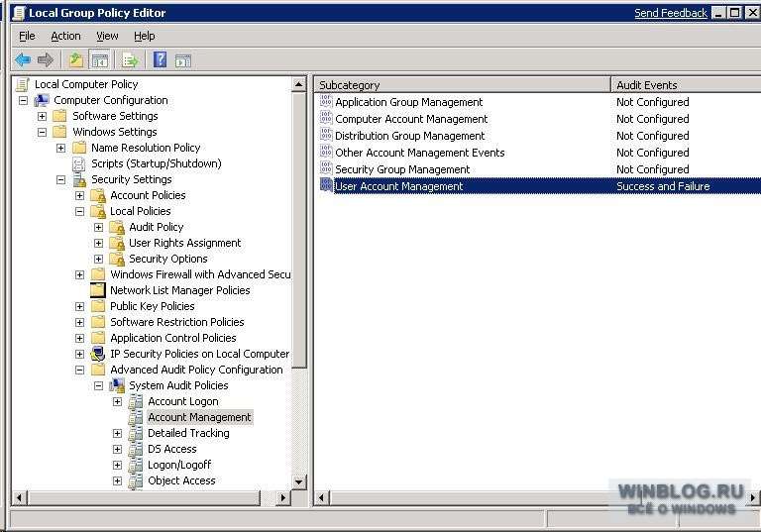Screen dimensions: 761x532
Task: Click the IP Security Policies icon
Action: (x=98, y=354)
